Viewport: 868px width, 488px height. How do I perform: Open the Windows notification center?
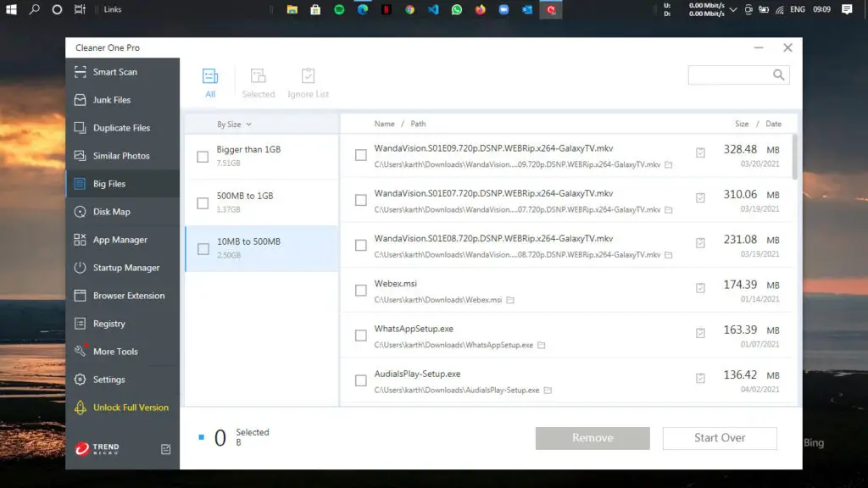tap(847, 9)
